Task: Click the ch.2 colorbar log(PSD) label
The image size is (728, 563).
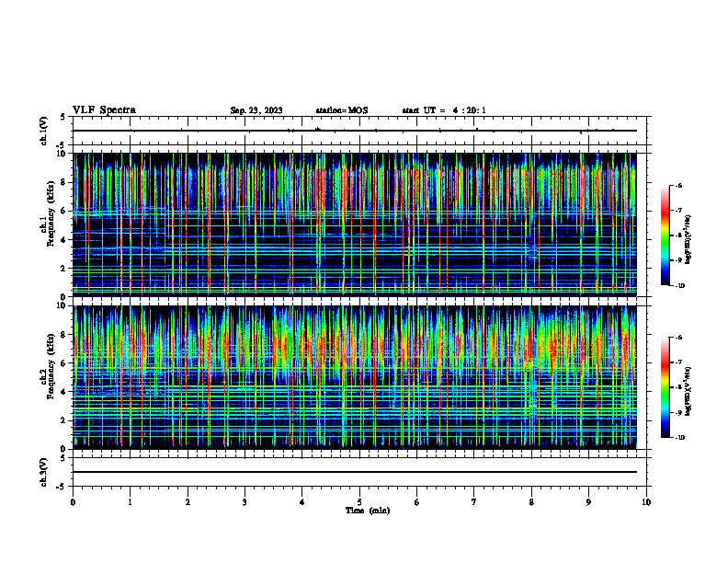Action: point(689,391)
